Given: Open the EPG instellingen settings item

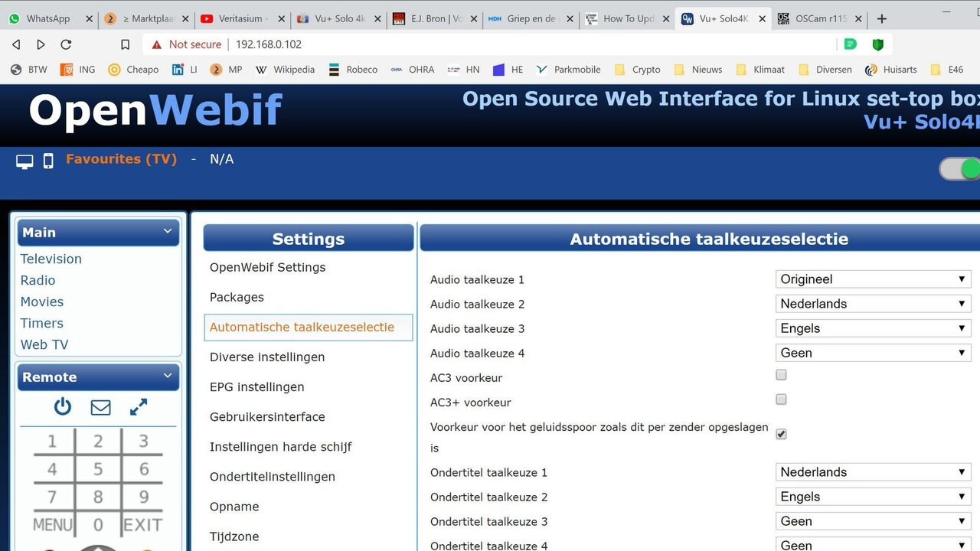Looking at the screenshot, I should [256, 387].
